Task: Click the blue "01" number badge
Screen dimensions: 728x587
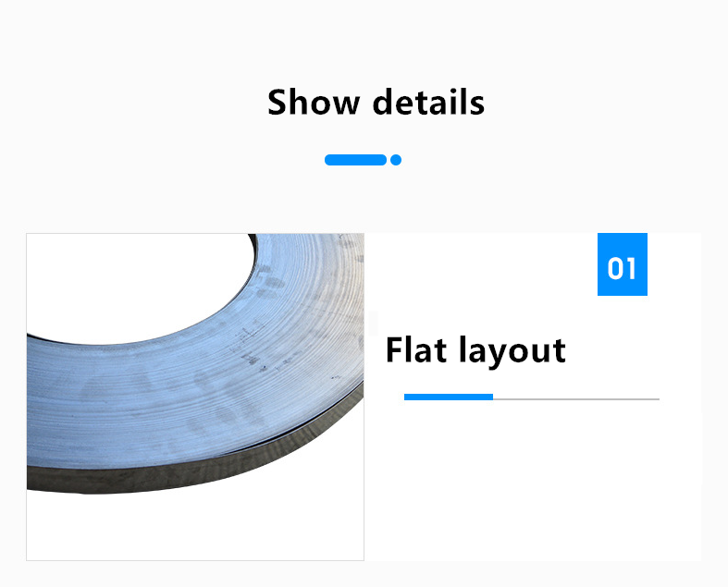Action: coord(623,264)
